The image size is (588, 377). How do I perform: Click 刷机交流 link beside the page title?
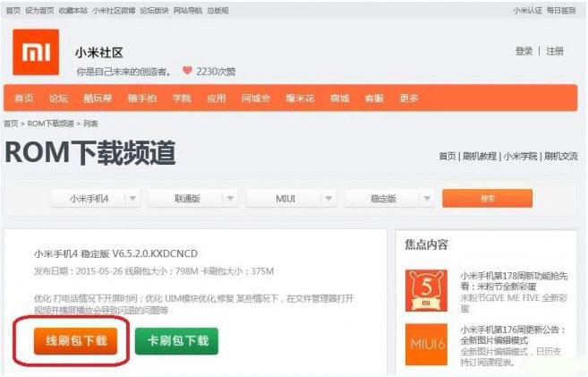coord(561,156)
